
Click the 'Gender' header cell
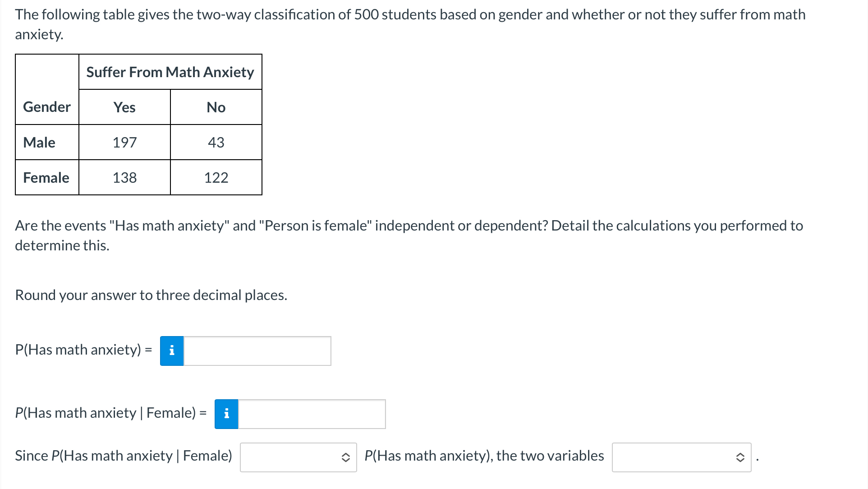tap(47, 107)
